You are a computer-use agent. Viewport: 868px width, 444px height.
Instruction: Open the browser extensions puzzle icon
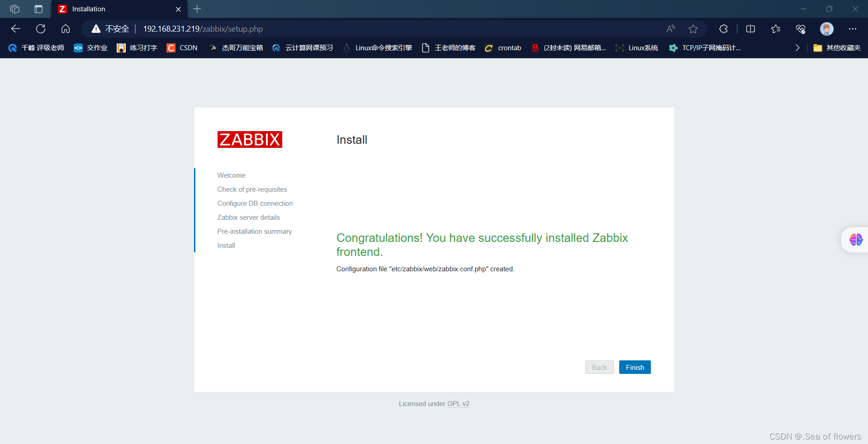(723, 29)
